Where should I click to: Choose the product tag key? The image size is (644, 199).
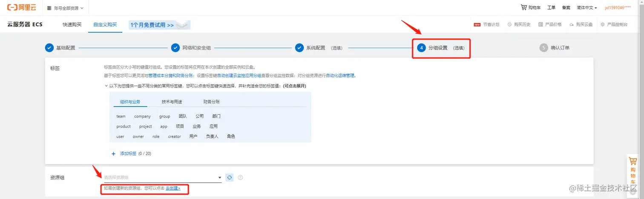click(124, 127)
